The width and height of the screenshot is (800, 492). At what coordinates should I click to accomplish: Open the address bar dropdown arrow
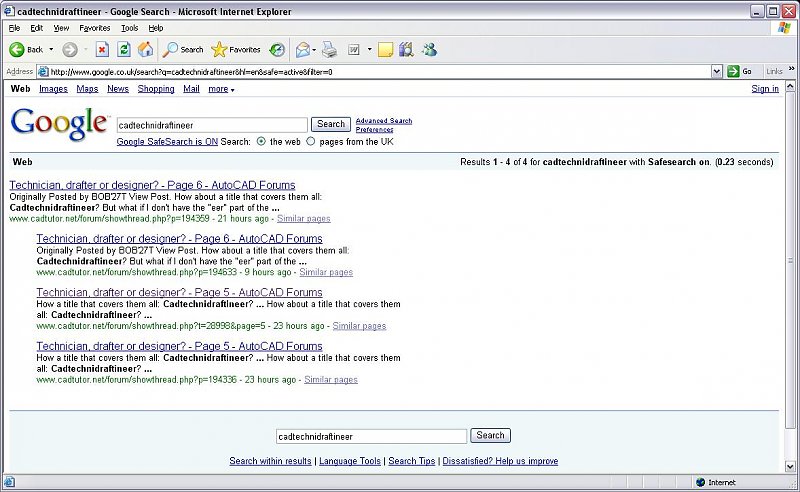(717, 72)
